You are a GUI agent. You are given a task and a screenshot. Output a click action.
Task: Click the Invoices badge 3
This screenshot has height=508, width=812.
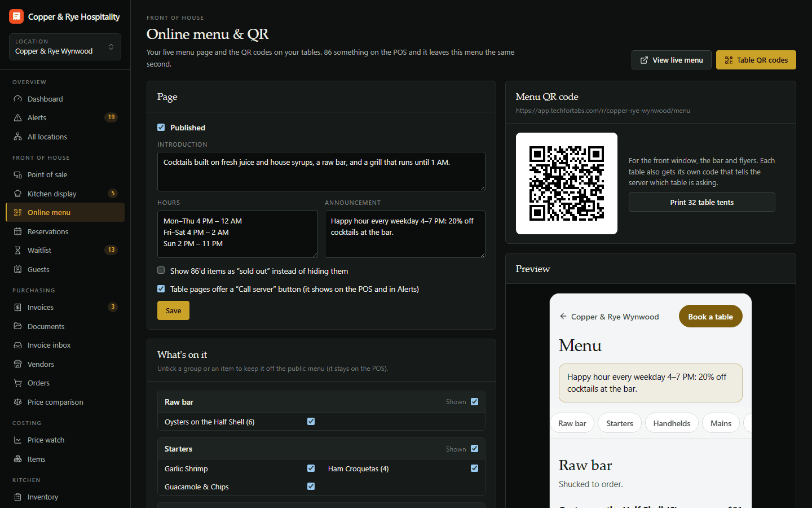click(x=113, y=307)
